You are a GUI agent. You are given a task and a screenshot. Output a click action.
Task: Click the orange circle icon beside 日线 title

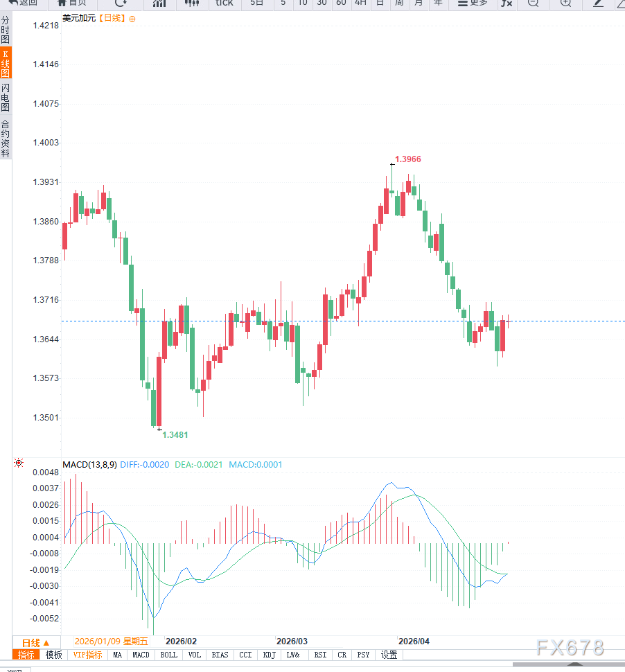132,19
